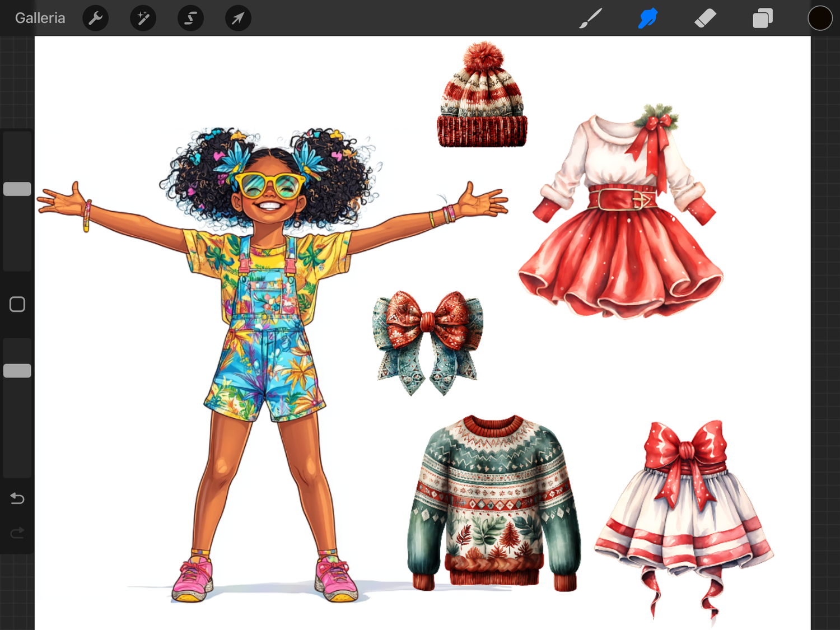
Task: Tap the highlighted blue Smudge tool
Action: click(x=648, y=18)
